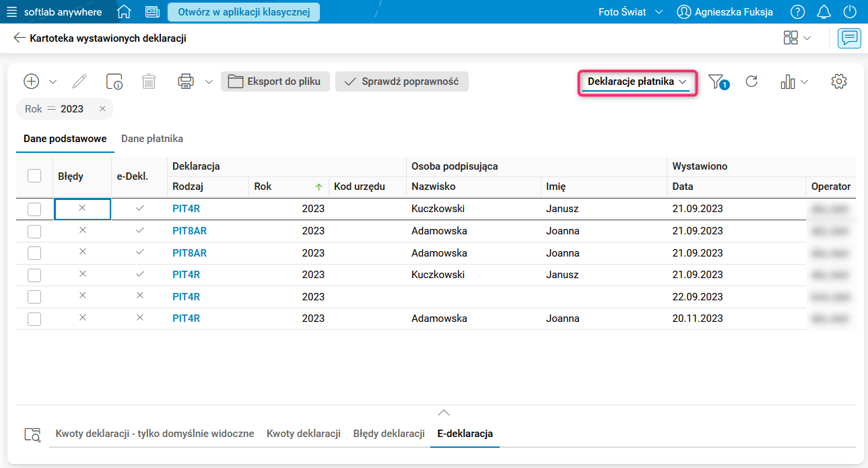
Task: Open the table settings gear
Action: pyautogui.click(x=838, y=81)
